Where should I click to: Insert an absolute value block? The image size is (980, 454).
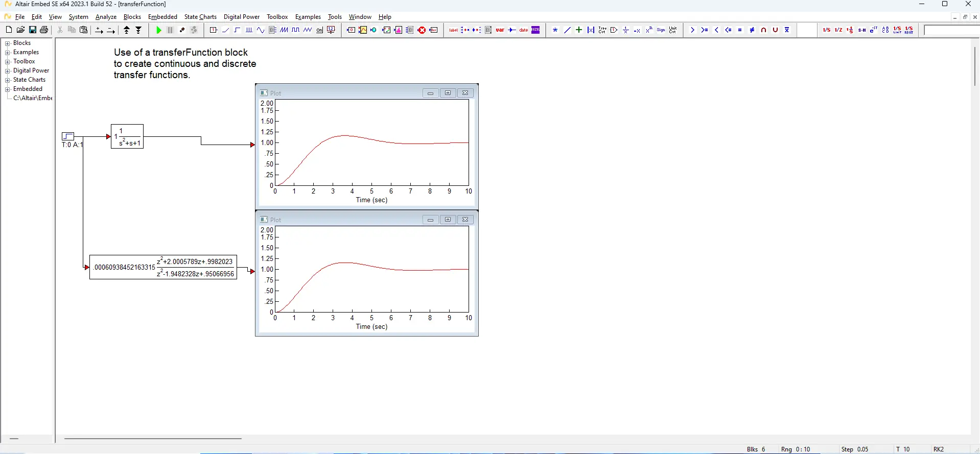pos(591,30)
